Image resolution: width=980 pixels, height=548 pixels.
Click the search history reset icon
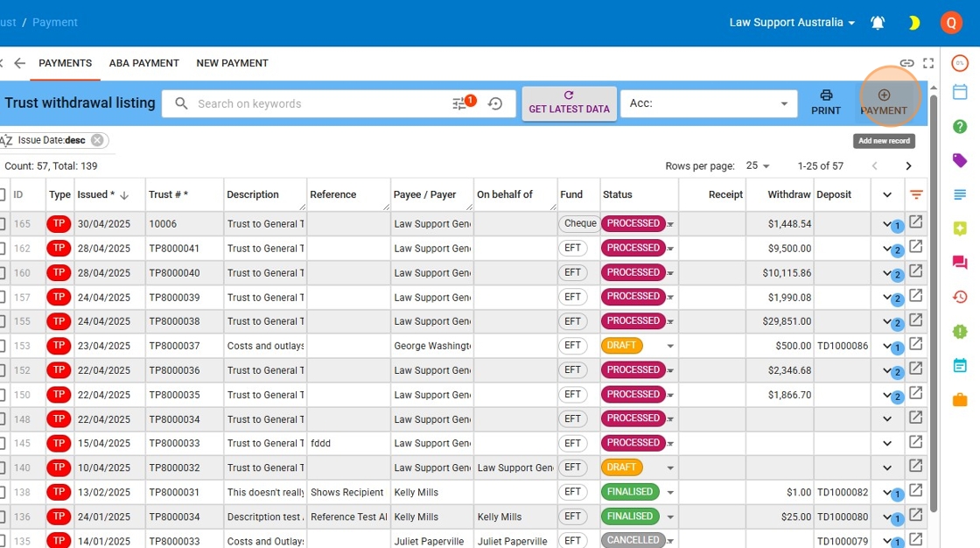[495, 103]
